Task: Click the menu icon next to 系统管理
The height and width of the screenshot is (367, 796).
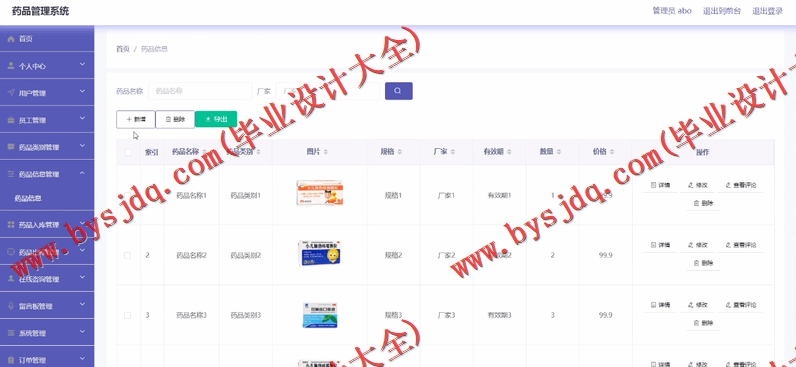Action: tap(11, 332)
